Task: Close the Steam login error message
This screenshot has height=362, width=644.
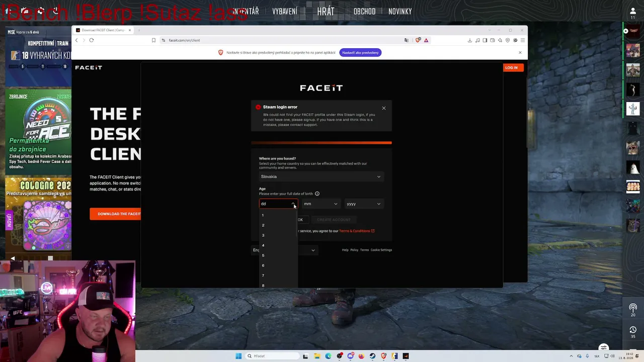Action: [384, 108]
